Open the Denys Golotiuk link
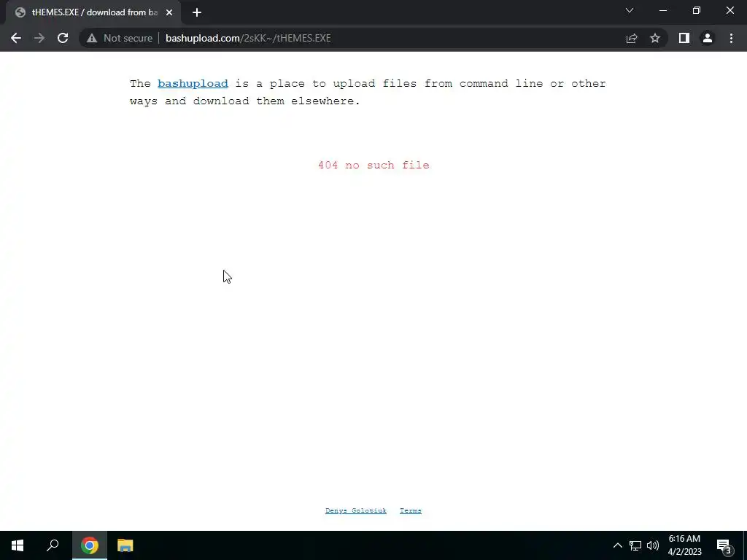This screenshot has width=747, height=560. [x=356, y=510]
